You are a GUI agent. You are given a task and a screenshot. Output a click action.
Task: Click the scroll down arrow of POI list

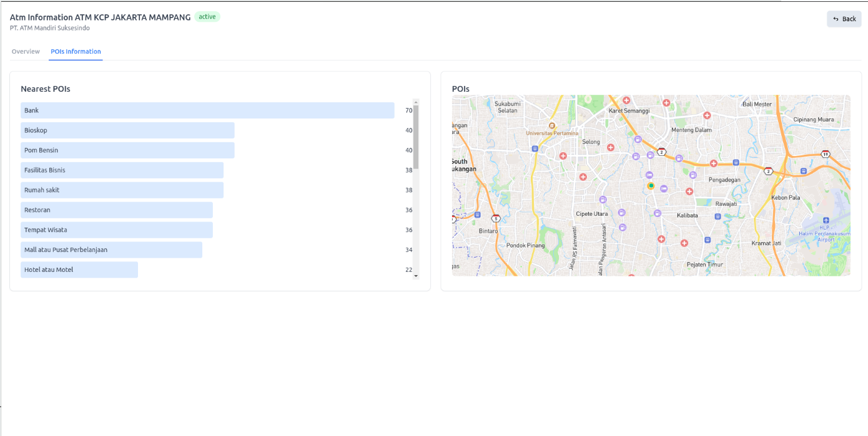[x=416, y=276]
